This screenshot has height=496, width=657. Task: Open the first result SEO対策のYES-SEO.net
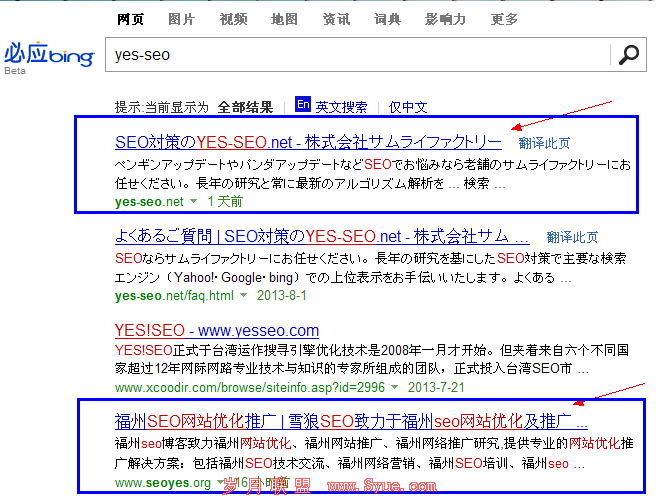coord(308,142)
